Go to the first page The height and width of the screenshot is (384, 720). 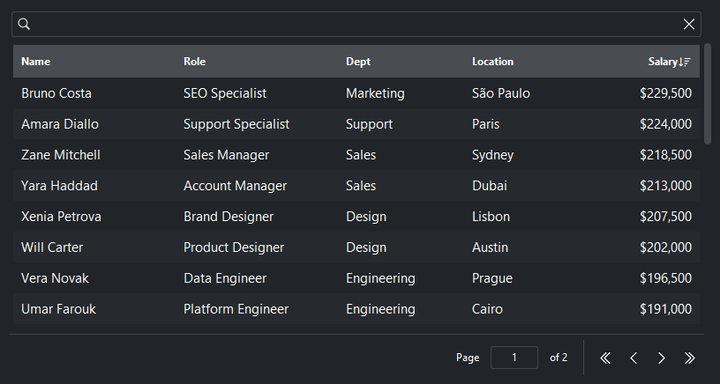605,358
